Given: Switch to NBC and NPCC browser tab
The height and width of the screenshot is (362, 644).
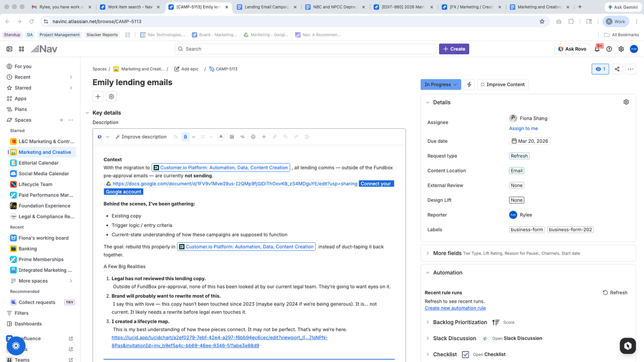Looking at the screenshot, I should click(335, 7).
